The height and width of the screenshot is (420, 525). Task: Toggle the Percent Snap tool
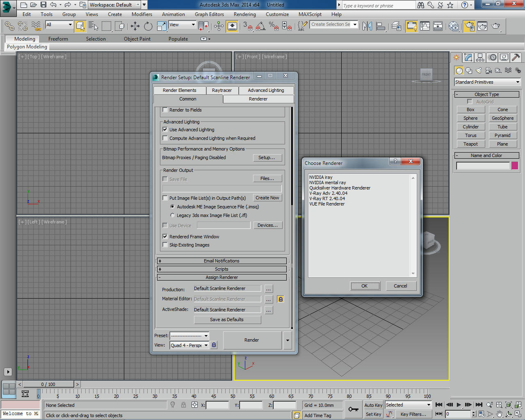point(274,26)
